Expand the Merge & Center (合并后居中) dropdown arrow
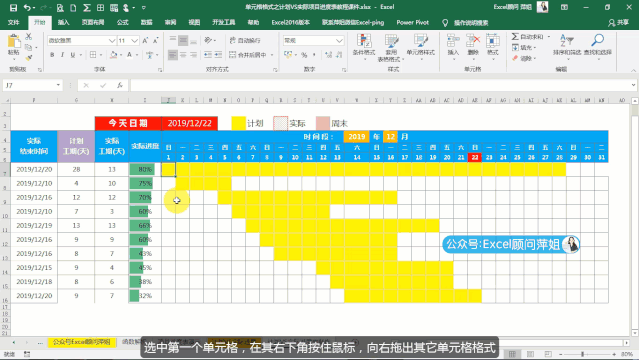639x360 pixels. click(x=272, y=55)
